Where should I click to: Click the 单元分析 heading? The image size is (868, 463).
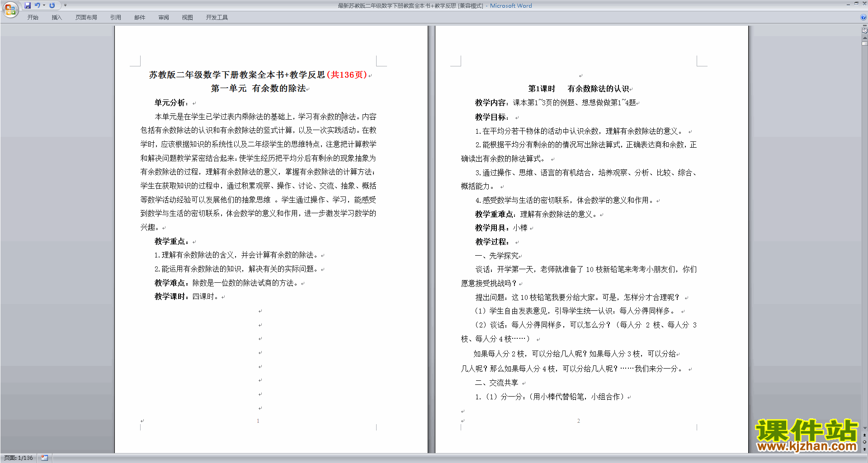172,103
